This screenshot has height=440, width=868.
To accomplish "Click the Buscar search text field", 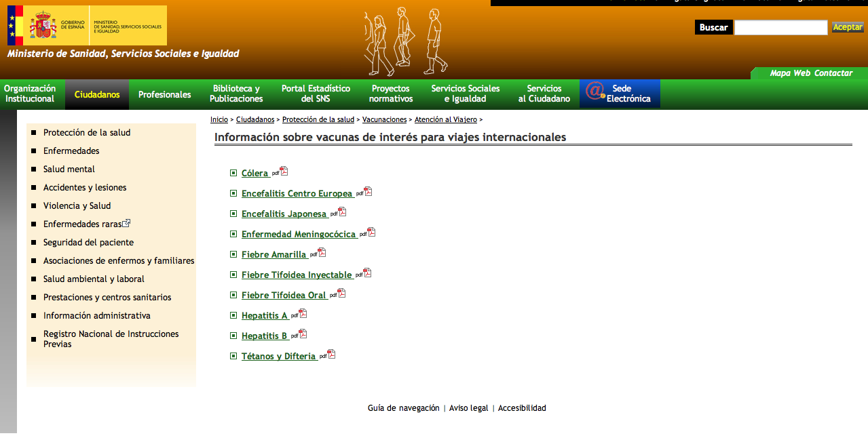I will tap(780, 27).
